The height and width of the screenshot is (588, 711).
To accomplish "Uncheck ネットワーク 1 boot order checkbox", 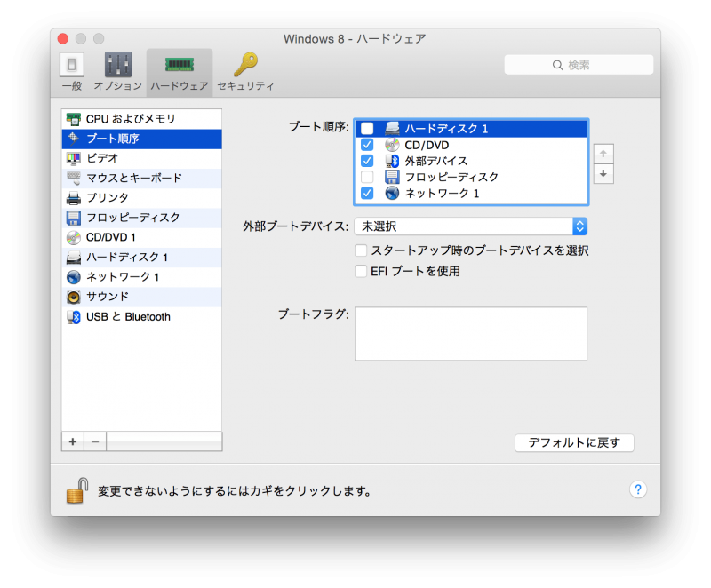I will tap(367, 194).
